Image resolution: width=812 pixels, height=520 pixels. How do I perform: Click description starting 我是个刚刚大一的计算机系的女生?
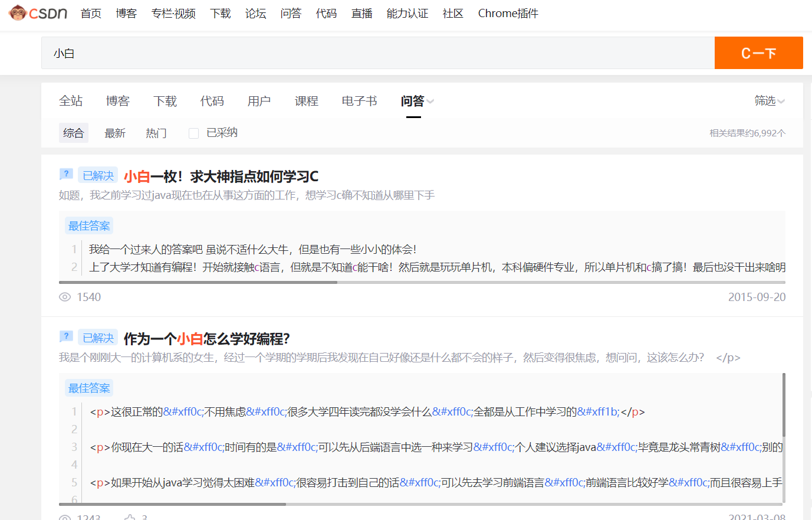click(399, 358)
